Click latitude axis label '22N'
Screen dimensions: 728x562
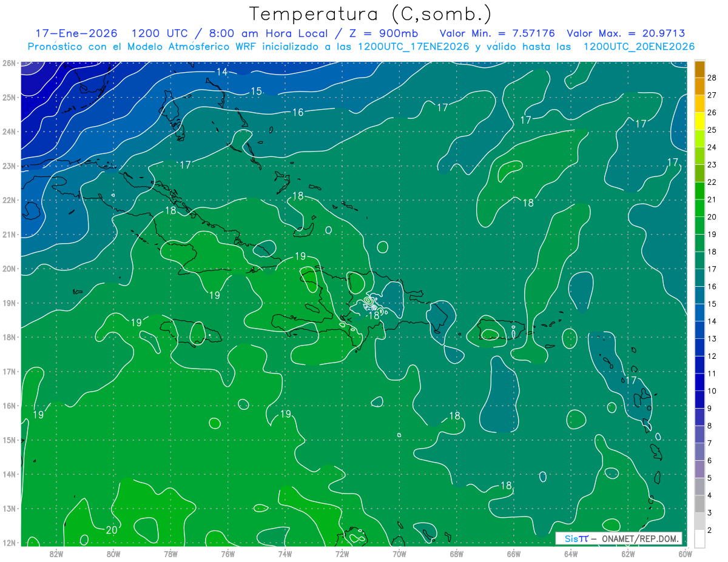pos(8,200)
